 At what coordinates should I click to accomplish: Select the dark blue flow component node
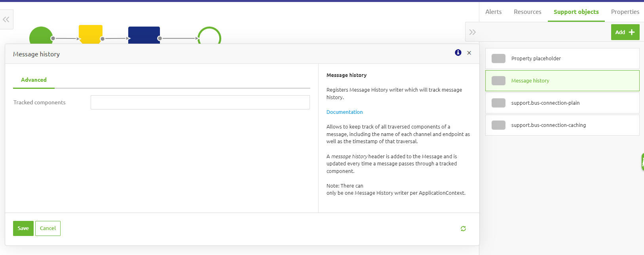pos(144,35)
